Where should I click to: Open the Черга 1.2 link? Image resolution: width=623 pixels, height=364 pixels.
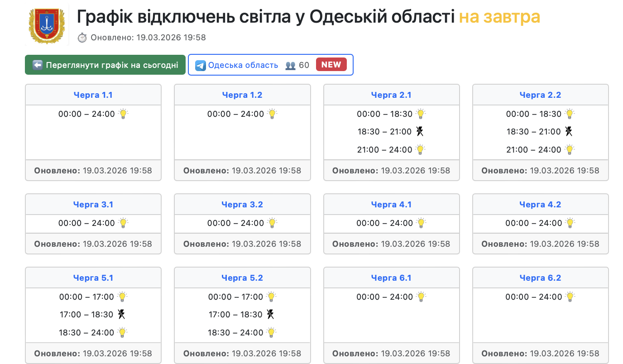[242, 95]
